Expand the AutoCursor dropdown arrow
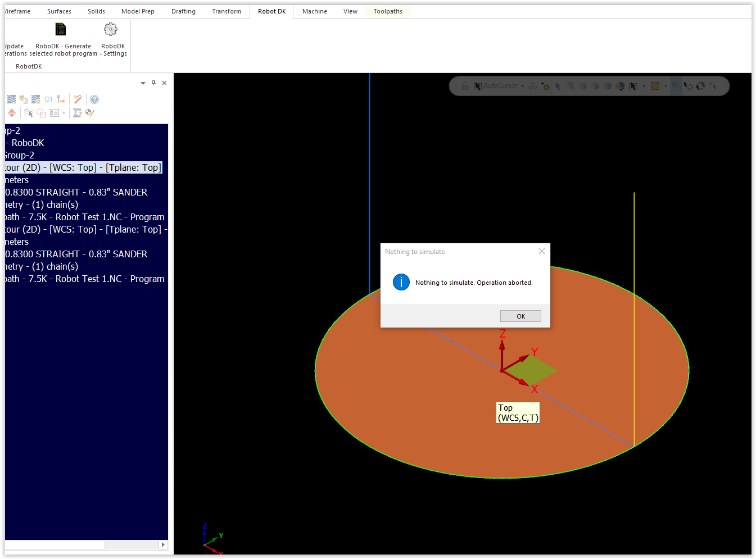The width and height of the screenshot is (756, 559). pyautogui.click(x=523, y=86)
